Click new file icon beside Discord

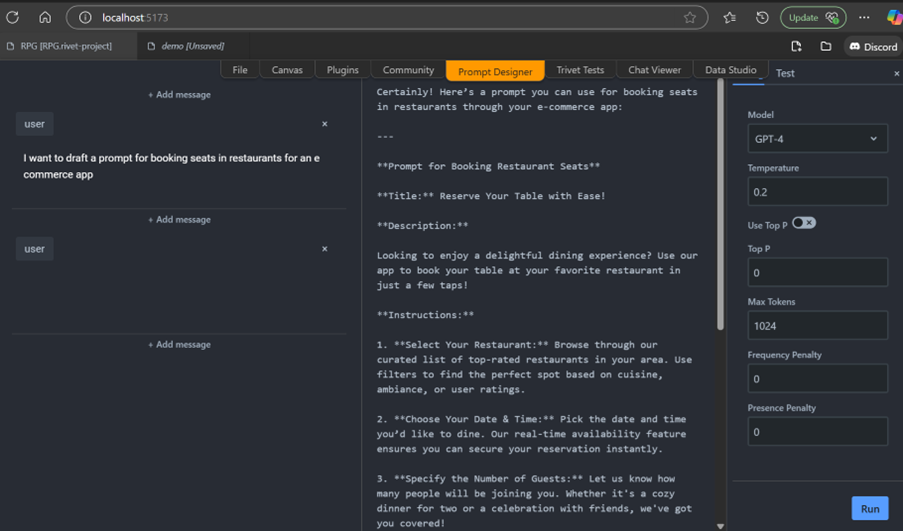(796, 47)
